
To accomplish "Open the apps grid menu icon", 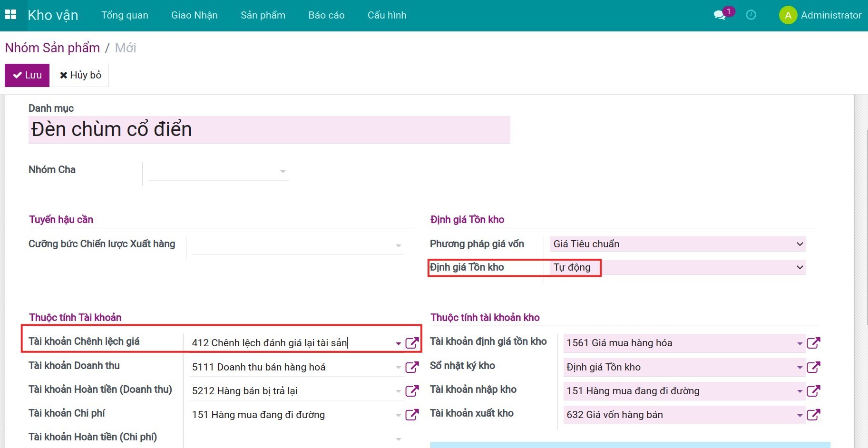I will (x=10, y=15).
